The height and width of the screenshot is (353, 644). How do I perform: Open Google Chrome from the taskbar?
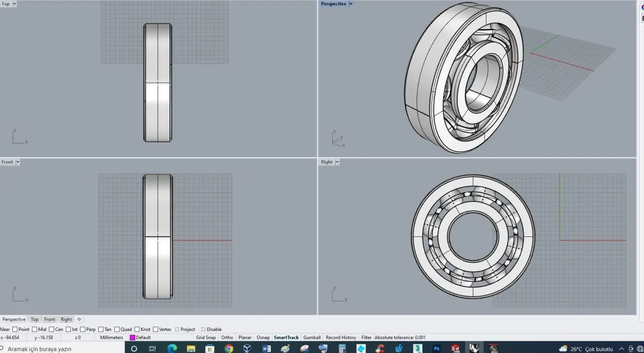tap(229, 348)
